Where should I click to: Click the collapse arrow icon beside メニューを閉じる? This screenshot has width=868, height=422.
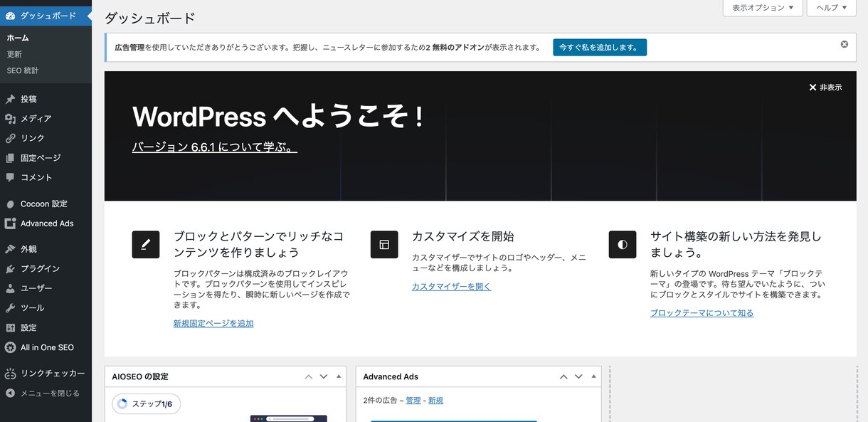point(10,393)
